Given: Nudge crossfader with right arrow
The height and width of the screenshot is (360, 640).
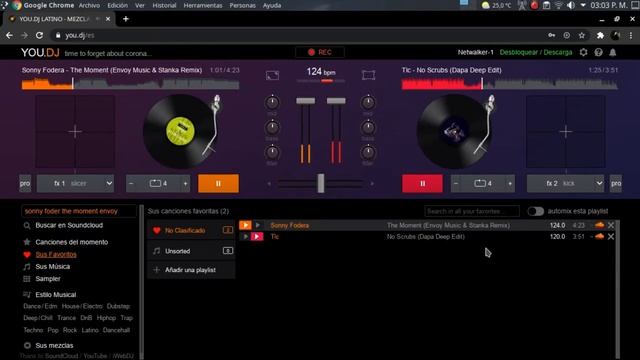Looking at the screenshot, I should coord(372,184).
